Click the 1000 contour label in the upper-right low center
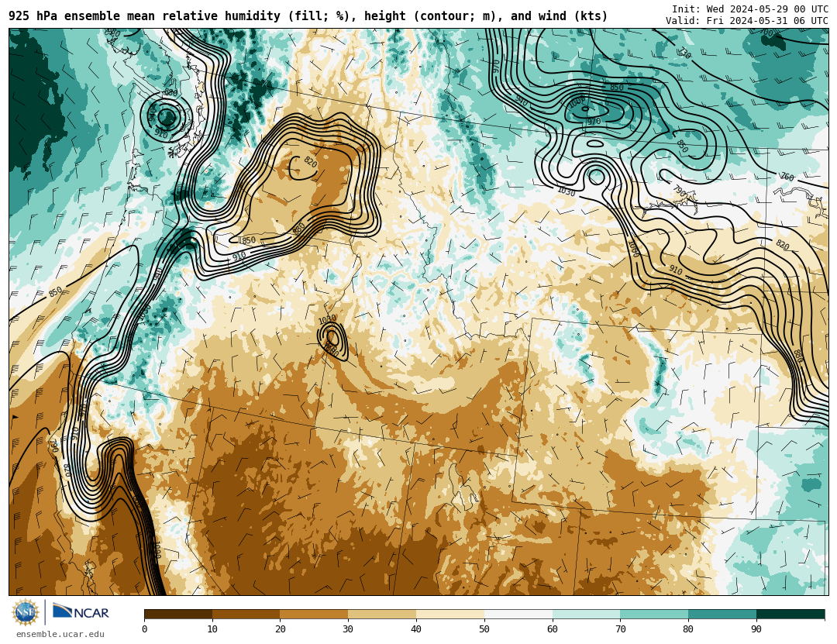 pyautogui.click(x=577, y=102)
